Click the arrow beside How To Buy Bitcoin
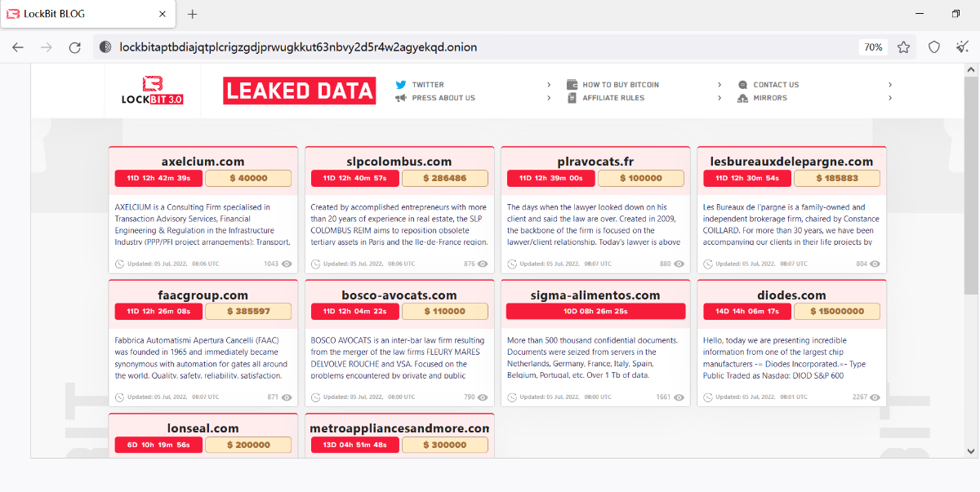Viewport: 980px width, 492px height. (x=719, y=85)
